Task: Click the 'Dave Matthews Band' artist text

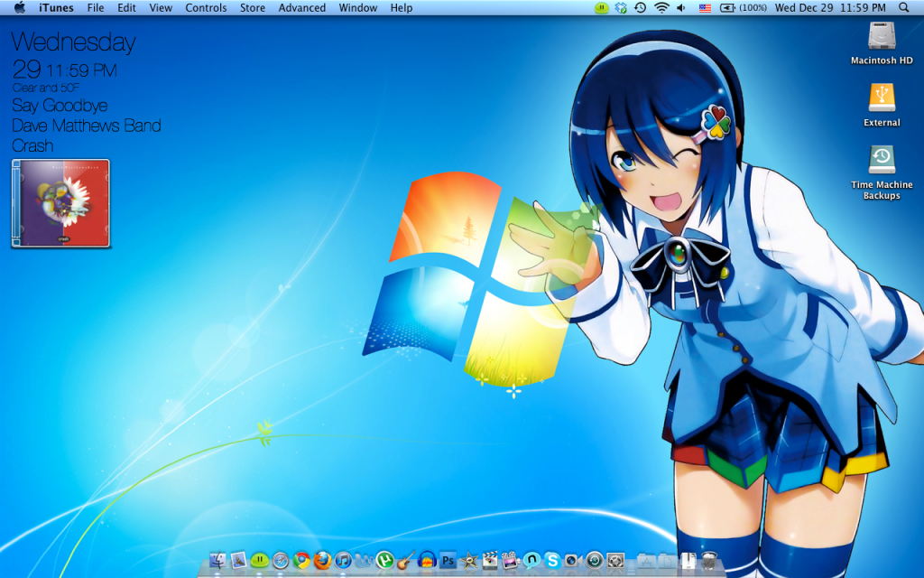Action: coord(86,126)
